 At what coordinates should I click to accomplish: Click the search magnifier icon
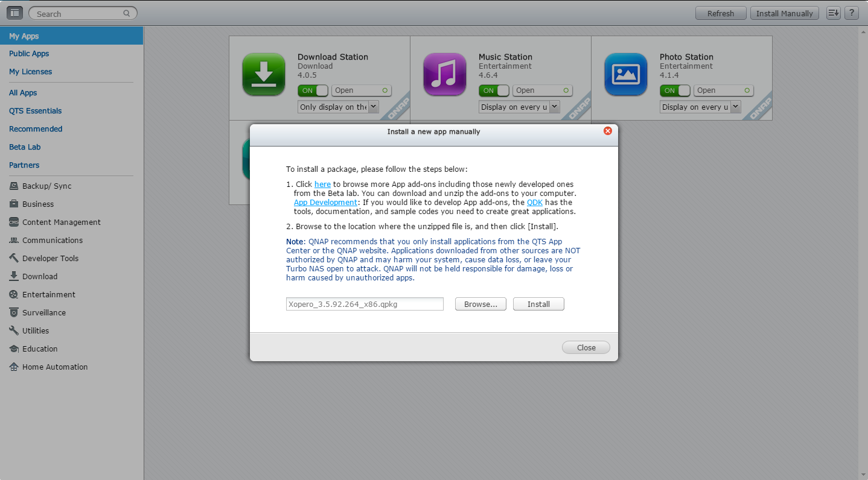click(127, 13)
